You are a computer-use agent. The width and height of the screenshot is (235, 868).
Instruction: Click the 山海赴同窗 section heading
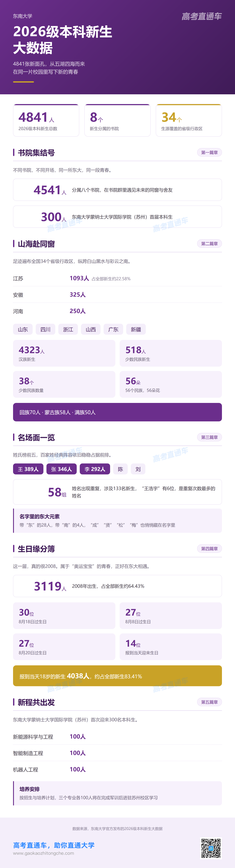pyautogui.click(x=36, y=244)
